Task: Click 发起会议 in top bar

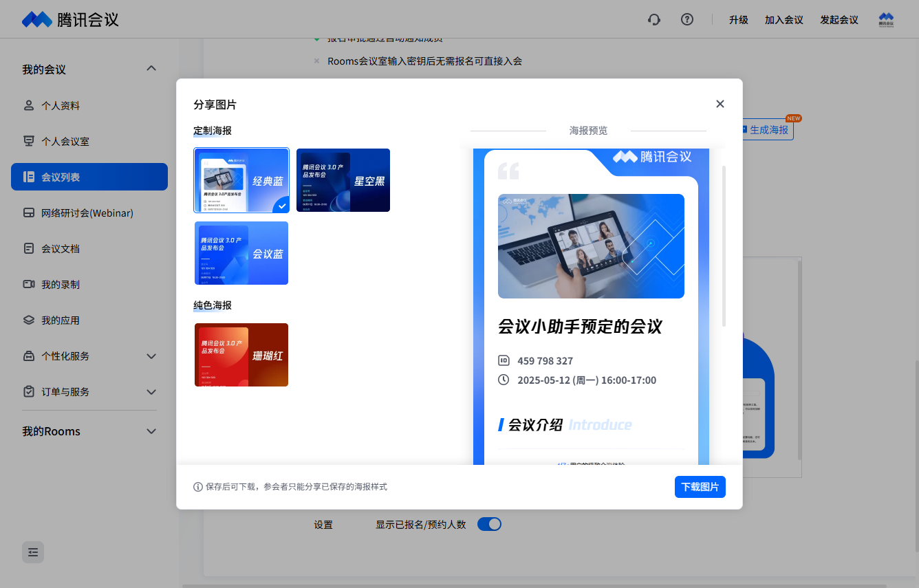Action: click(839, 20)
